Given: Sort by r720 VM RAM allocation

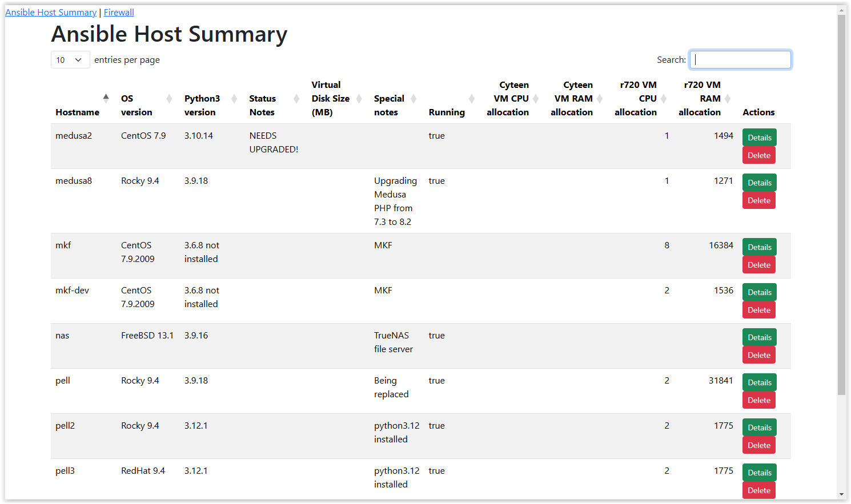Looking at the screenshot, I should point(706,99).
